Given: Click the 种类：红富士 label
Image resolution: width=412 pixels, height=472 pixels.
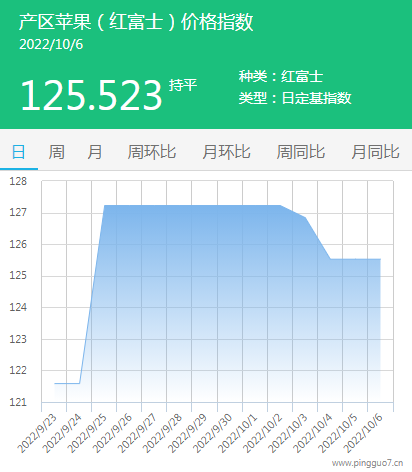Looking at the screenshot, I should (281, 76).
